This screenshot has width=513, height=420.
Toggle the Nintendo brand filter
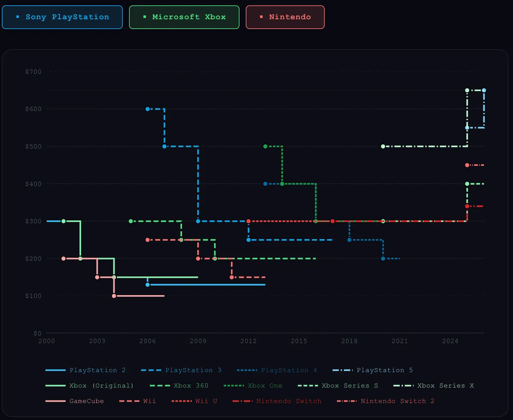[285, 17]
